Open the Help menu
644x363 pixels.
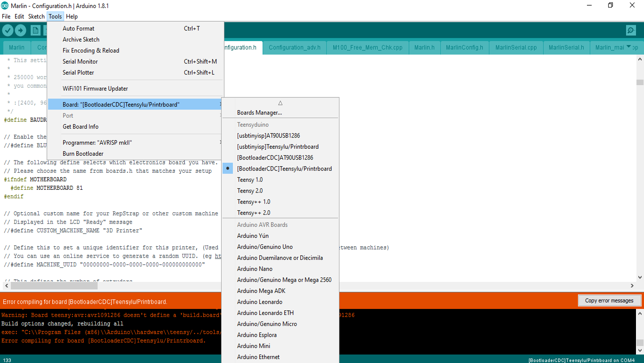tap(72, 16)
